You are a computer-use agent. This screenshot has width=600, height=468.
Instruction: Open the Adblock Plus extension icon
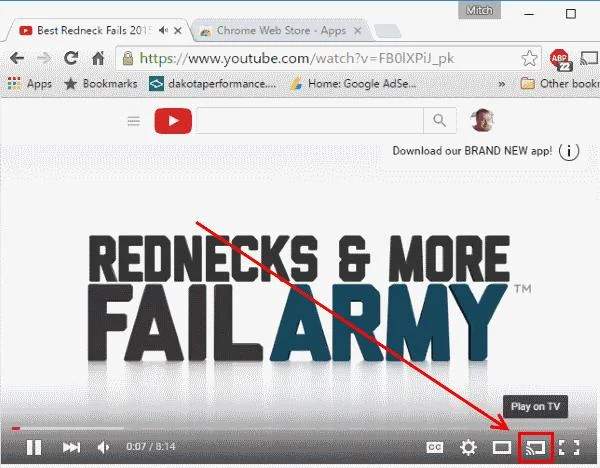(560, 59)
